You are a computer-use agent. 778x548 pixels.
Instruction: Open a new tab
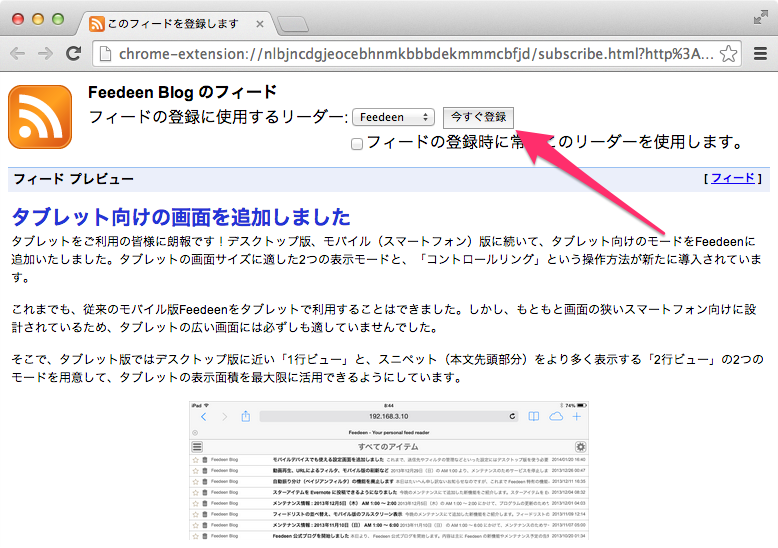click(x=292, y=23)
